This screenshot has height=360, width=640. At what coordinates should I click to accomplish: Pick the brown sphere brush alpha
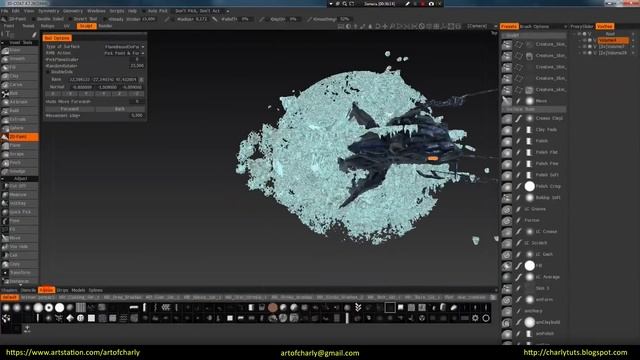pyautogui.click(x=273, y=307)
